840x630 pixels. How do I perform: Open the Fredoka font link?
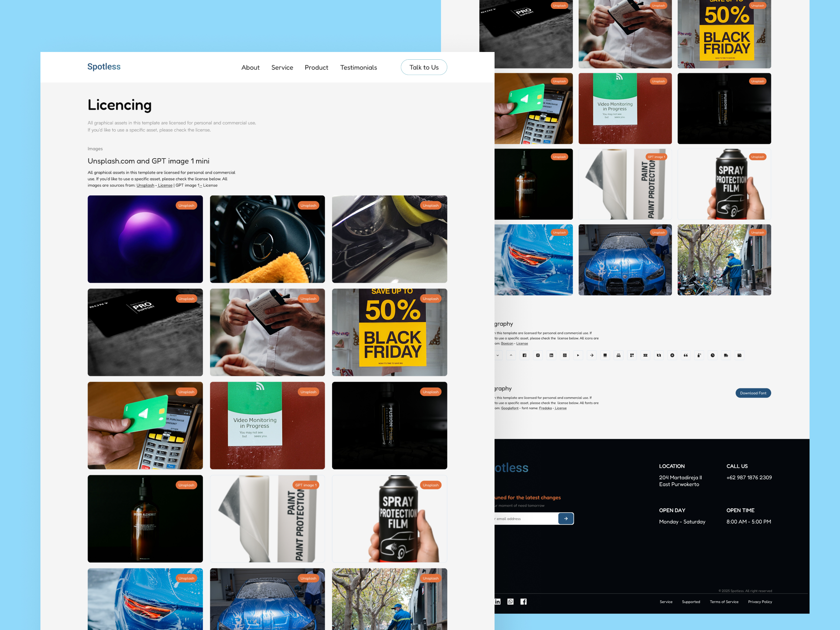pos(545,408)
